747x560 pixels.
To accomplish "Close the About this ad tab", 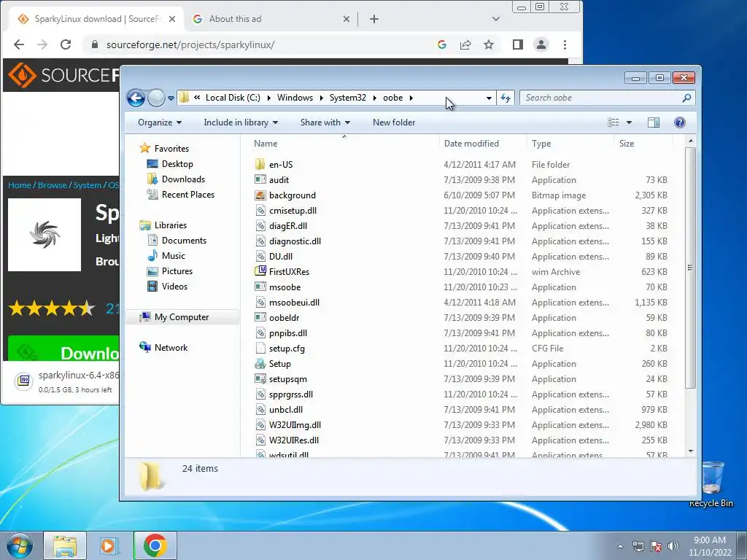I will [347, 19].
